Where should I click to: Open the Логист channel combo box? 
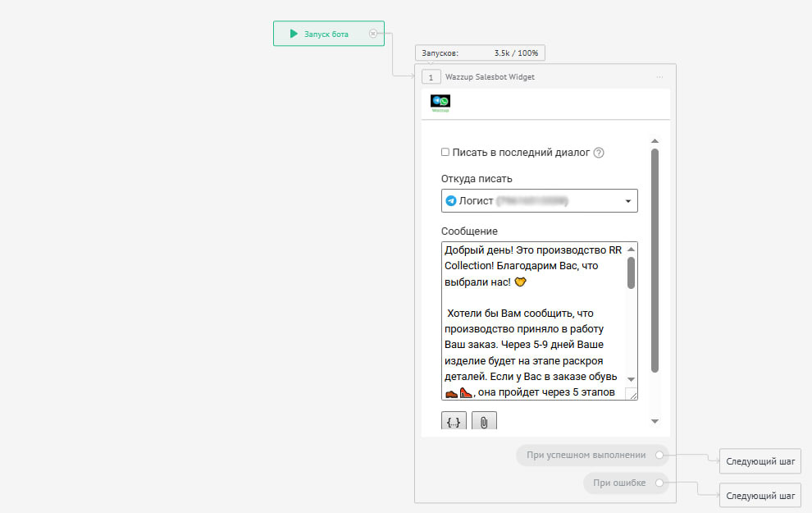[539, 200]
